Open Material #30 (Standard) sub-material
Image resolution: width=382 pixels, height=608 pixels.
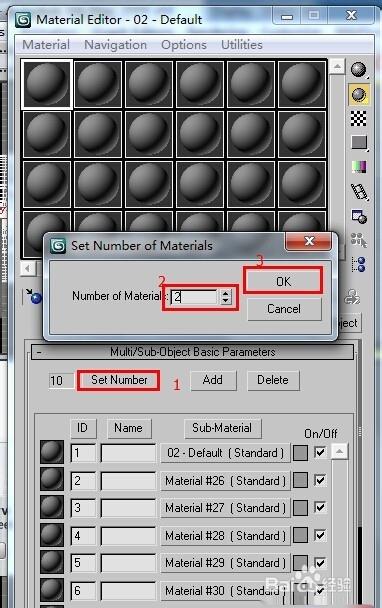click(225, 591)
